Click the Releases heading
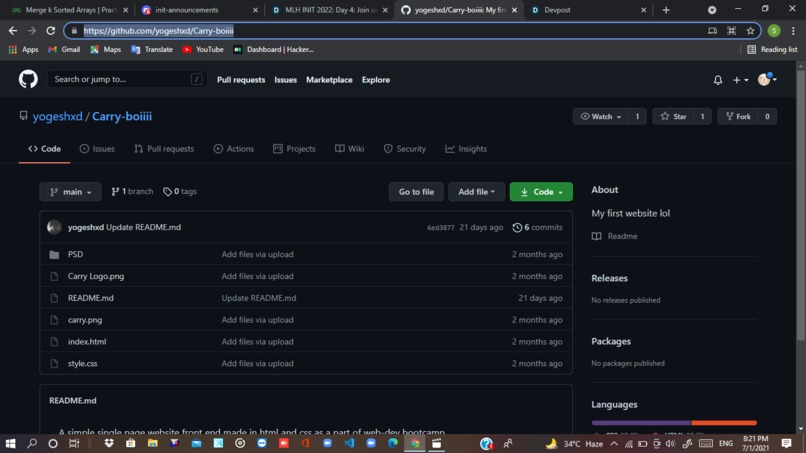Image resolution: width=806 pixels, height=453 pixels. pos(609,278)
